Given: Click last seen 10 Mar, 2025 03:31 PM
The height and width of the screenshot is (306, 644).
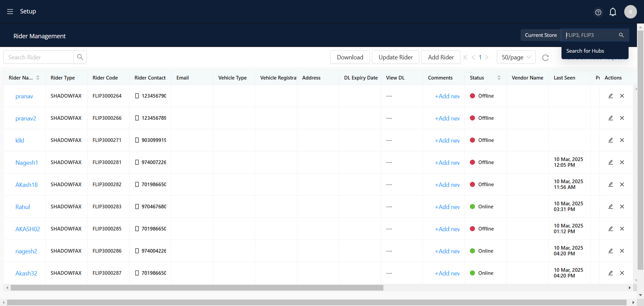Looking at the screenshot, I should pyautogui.click(x=568, y=206).
